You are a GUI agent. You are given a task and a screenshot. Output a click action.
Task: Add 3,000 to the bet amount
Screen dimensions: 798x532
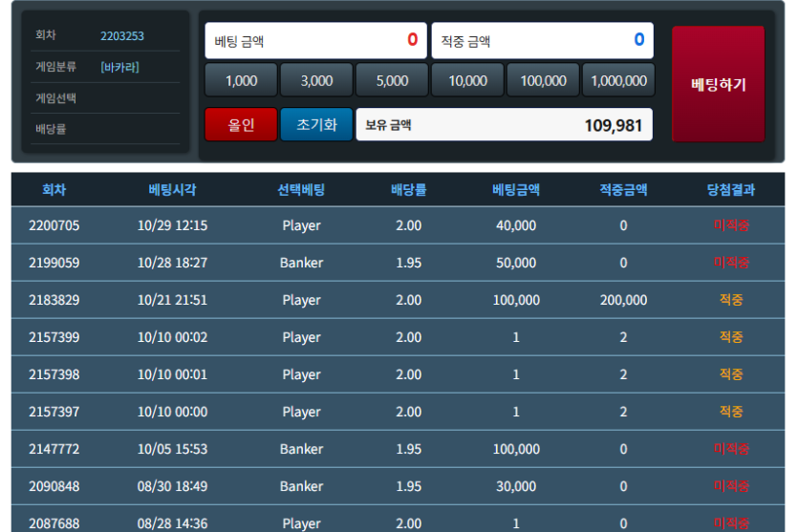point(316,80)
